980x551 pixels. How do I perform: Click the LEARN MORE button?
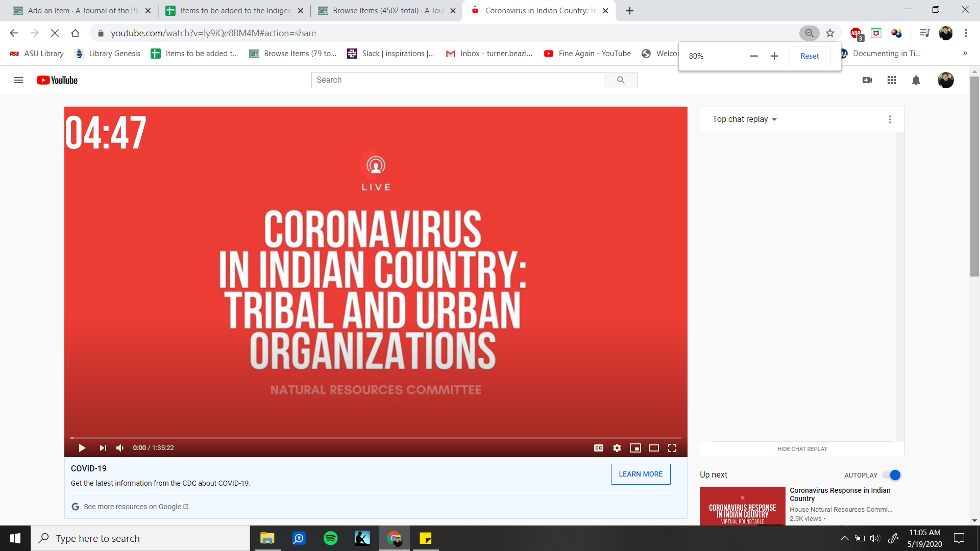pyautogui.click(x=640, y=474)
